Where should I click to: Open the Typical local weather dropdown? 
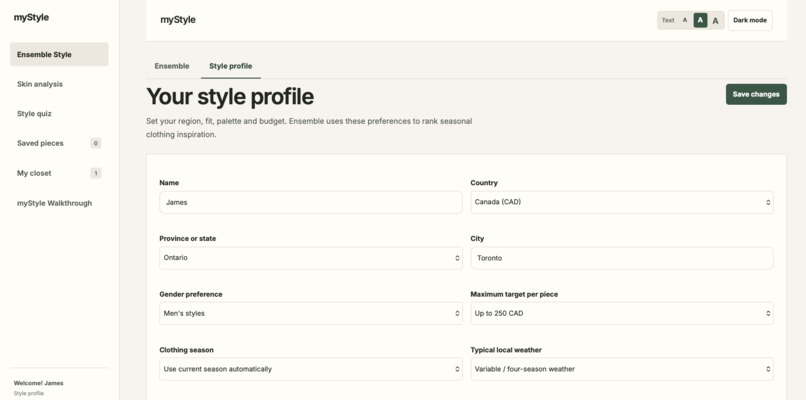click(x=622, y=369)
